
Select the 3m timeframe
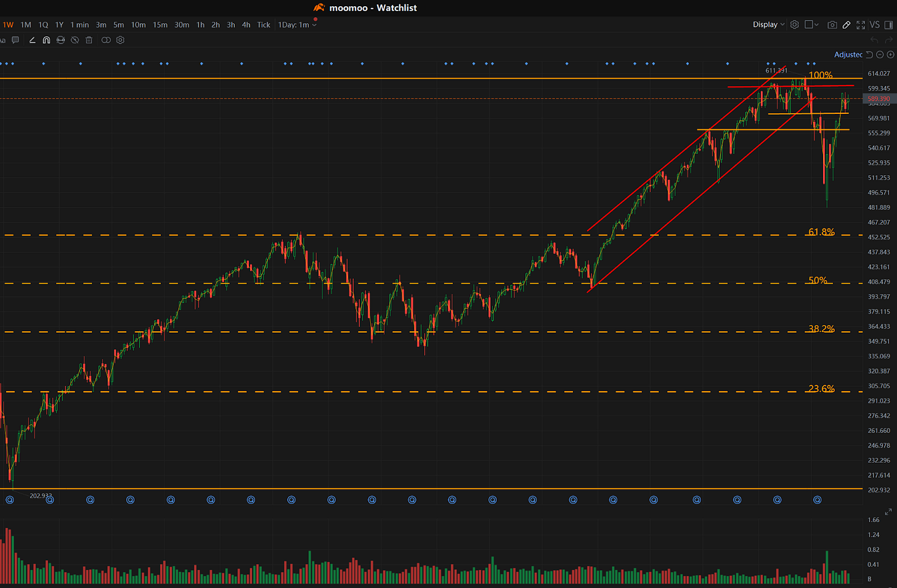(x=101, y=25)
